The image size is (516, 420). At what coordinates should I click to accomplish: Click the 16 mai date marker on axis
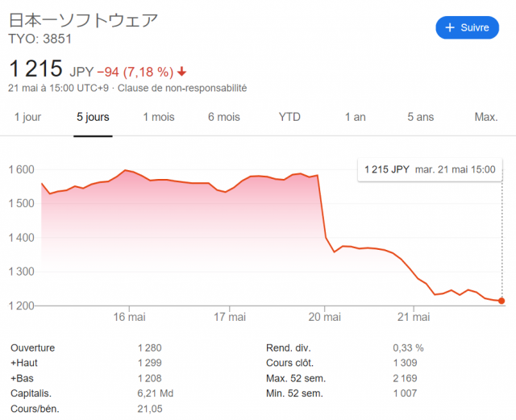(129, 317)
